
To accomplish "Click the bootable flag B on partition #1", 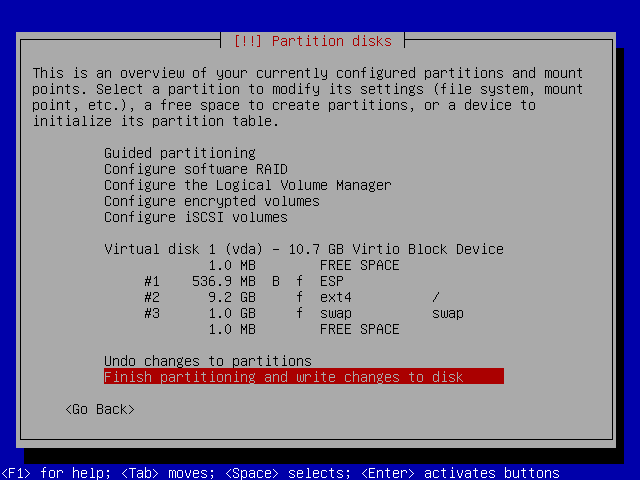I will pos(276,281).
